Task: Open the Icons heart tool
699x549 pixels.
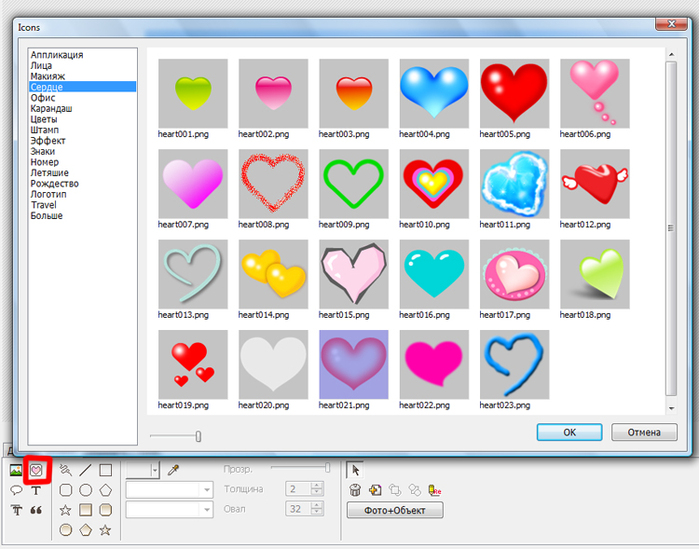Action: coord(36,470)
